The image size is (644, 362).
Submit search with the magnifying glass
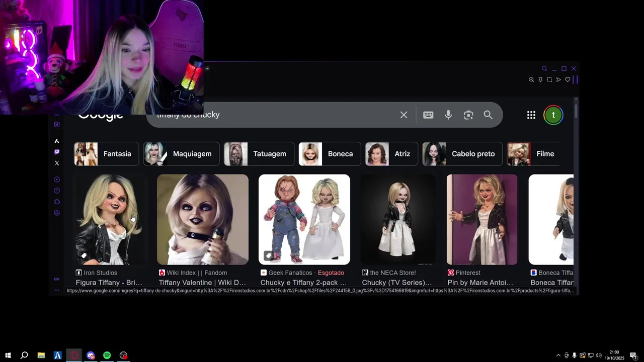[x=488, y=115]
